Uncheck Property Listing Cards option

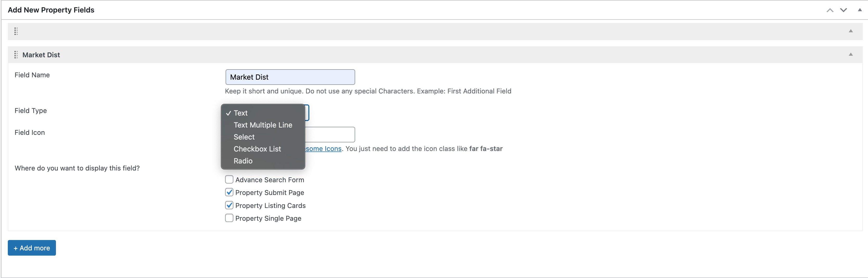229,205
